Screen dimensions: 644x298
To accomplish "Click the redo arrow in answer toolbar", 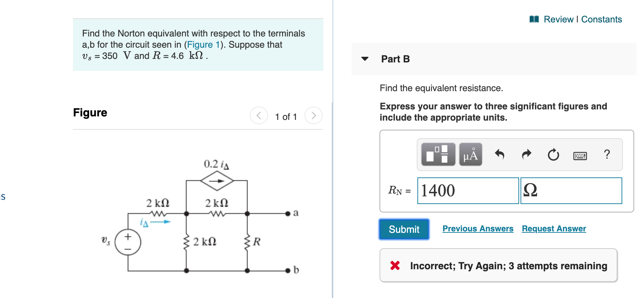I will pyautogui.click(x=526, y=154).
